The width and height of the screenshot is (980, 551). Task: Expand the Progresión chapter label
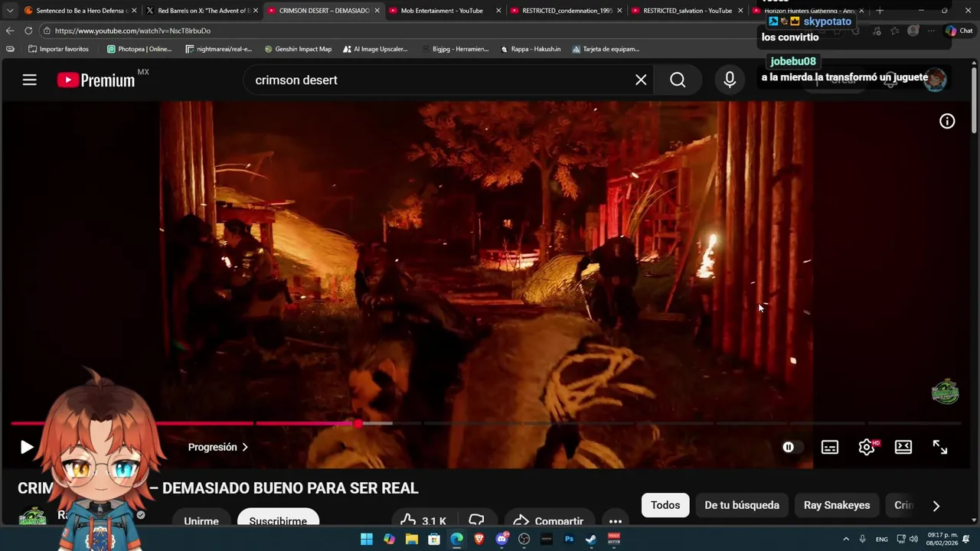click(218, 447)
